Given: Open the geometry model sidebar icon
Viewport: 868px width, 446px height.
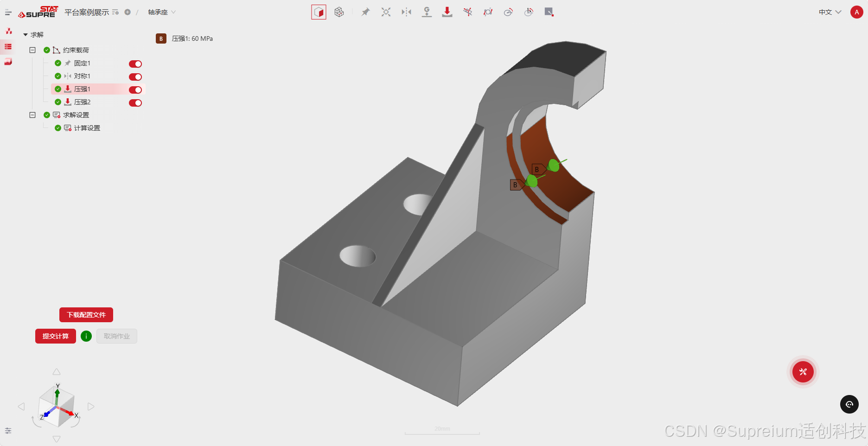Looking at the screenshot, I should (x=8, y=31).
